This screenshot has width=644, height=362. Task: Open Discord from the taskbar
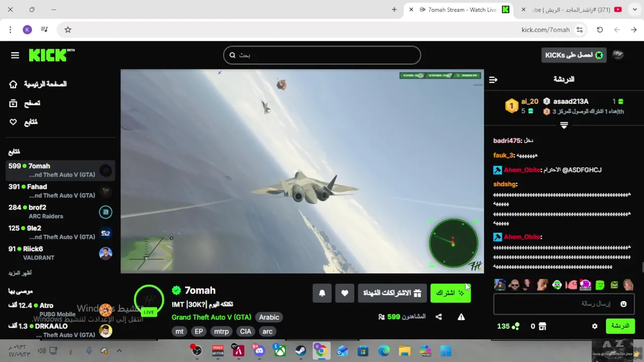tap(259, 350)
